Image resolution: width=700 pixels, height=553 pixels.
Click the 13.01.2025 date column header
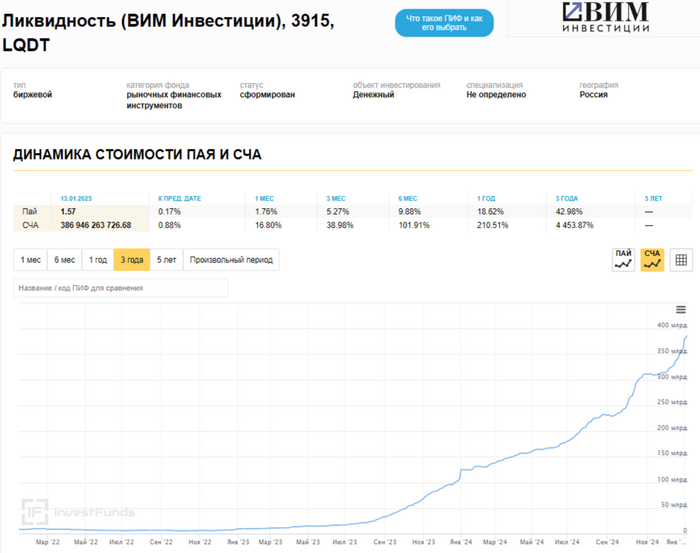pos(76,199)
